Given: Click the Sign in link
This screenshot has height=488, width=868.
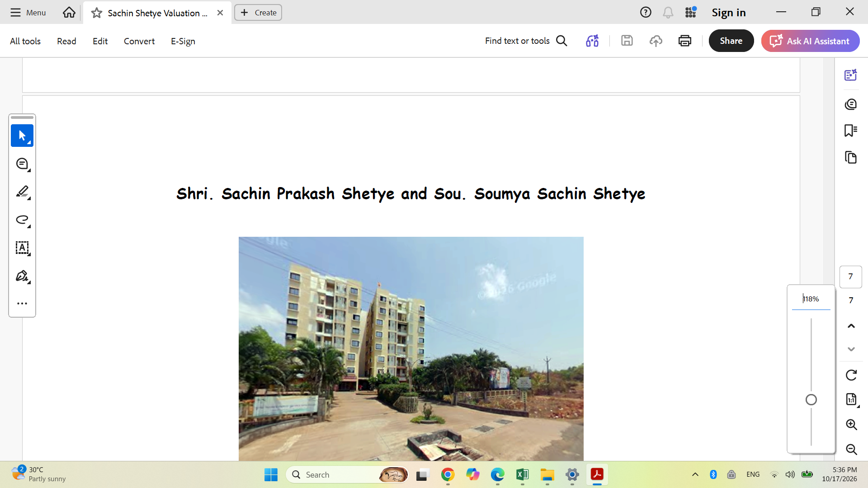Looking at the screenshot, I should tap(729, 12).
